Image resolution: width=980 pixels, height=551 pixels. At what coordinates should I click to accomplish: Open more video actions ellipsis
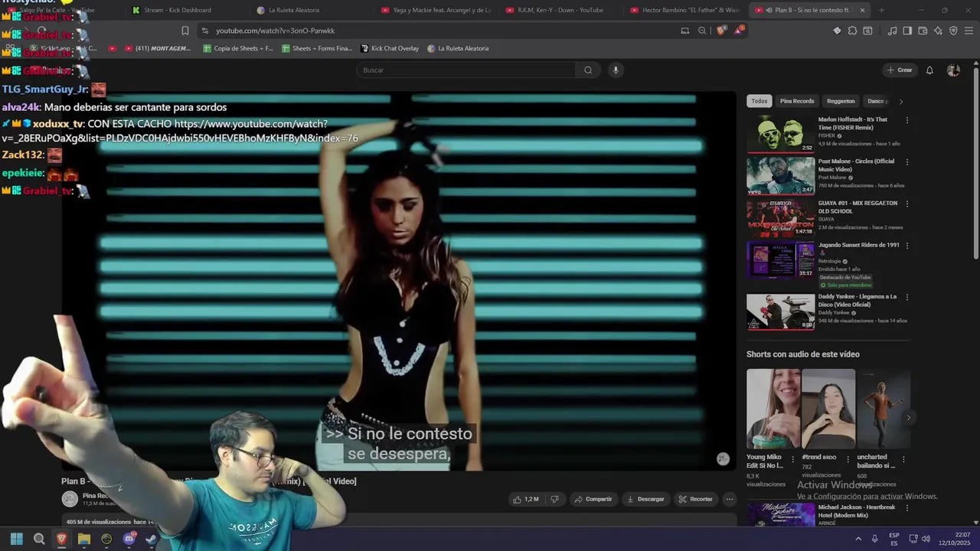(x=730, y=499)
